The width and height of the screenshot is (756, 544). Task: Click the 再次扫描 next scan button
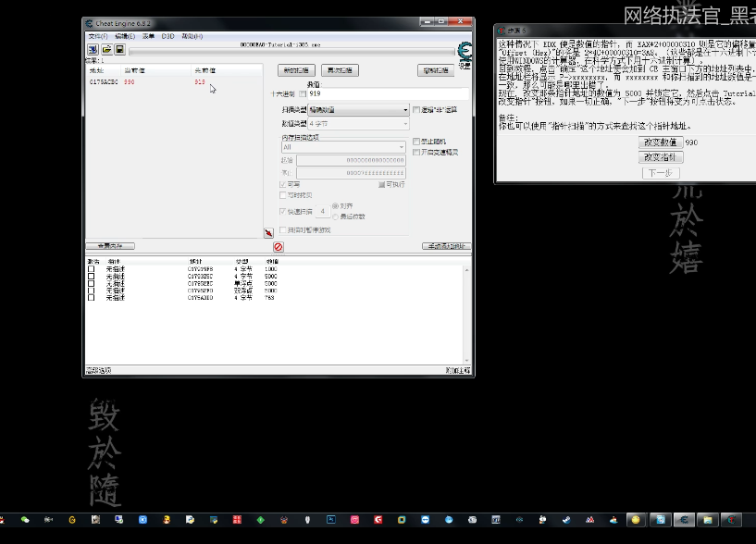(340, 70)
